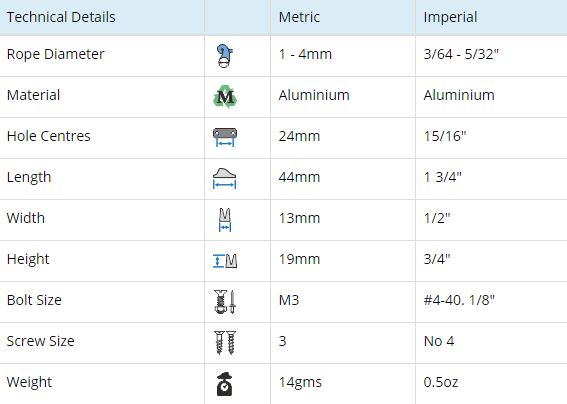The height and width of the screenshot is (404, 567).
Task: Click the 44mm length value
Action: (299, 177)
